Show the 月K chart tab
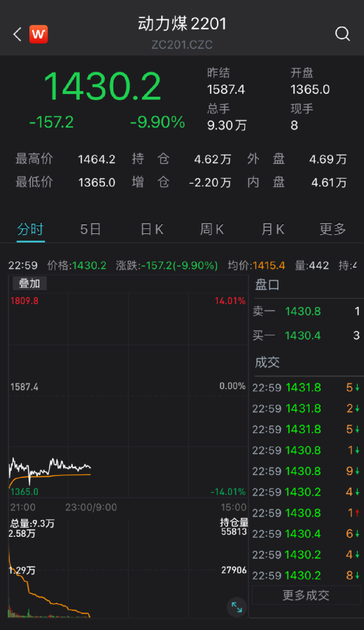 click(x=272, y=229)
